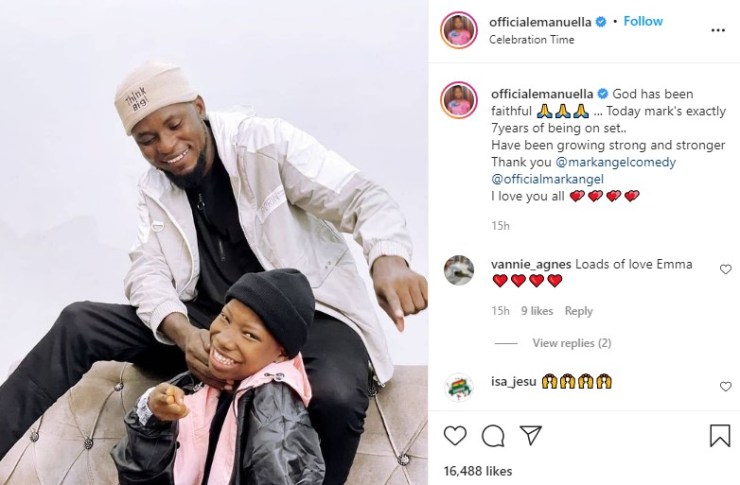Like isa_jesu's comment heart

[x=725, y=386]
